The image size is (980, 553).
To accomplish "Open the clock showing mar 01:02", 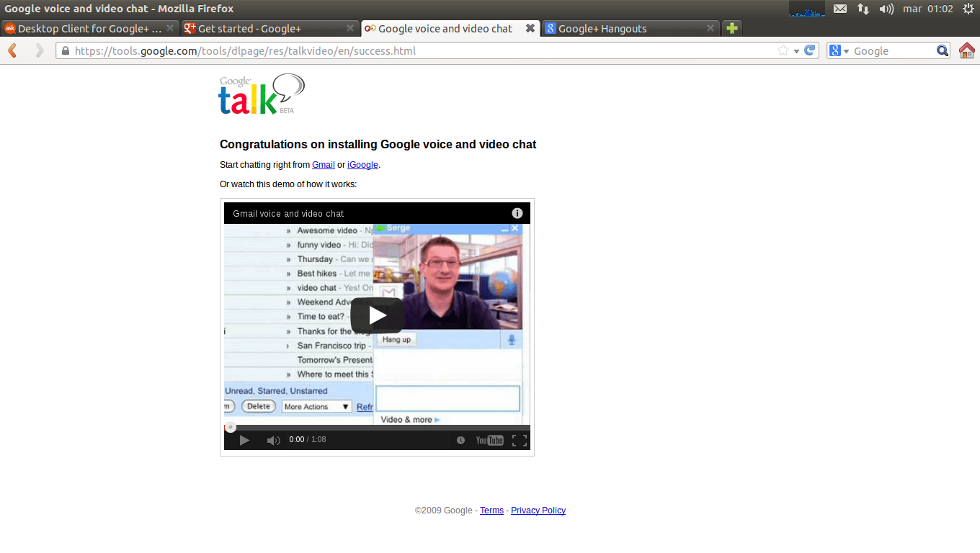I will click(928, 9).
